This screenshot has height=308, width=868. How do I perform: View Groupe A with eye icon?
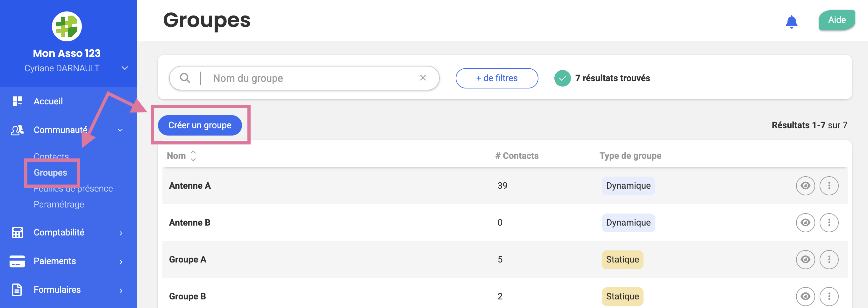pyautogui.click(x=805, y=260)
